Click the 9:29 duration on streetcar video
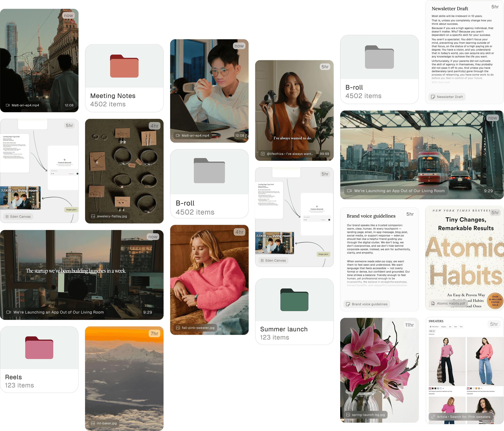 click(x=488, y=191)
